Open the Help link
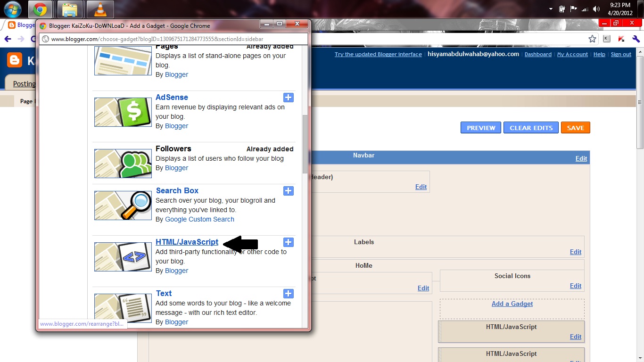Image resolution: width=644 pixels, height=362 pixels. tap(599, 55)
